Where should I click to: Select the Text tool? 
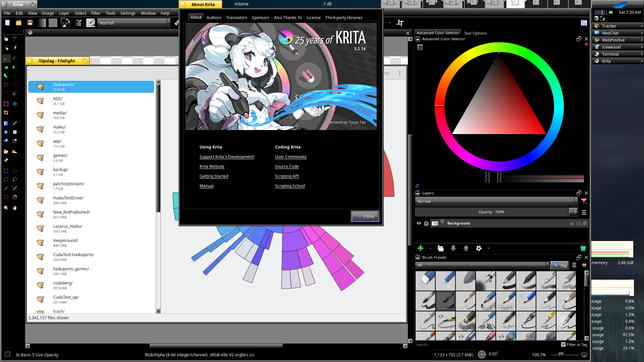pyautogui.click(x=15, y=39)
